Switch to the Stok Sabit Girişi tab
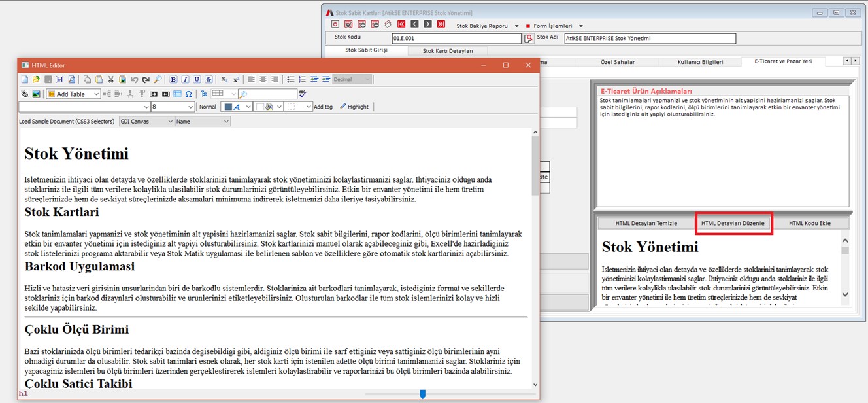The height and width of the screenshot is (403, 868). pos(367,50)
